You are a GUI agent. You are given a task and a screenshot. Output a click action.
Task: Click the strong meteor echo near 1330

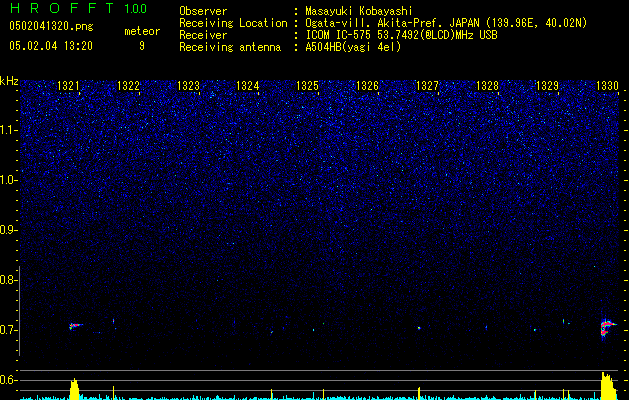(607, 328)
